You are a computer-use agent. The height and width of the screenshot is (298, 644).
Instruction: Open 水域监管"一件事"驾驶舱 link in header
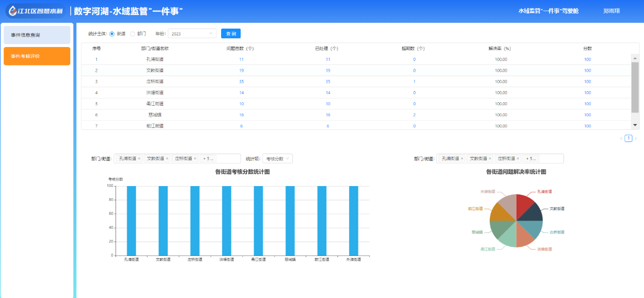point(548,11)
